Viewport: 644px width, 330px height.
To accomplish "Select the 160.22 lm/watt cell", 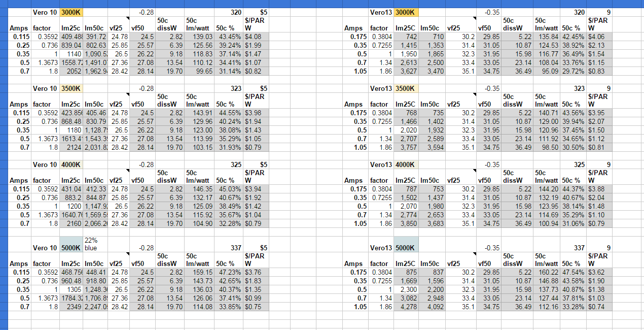I will tap(546, 272).
